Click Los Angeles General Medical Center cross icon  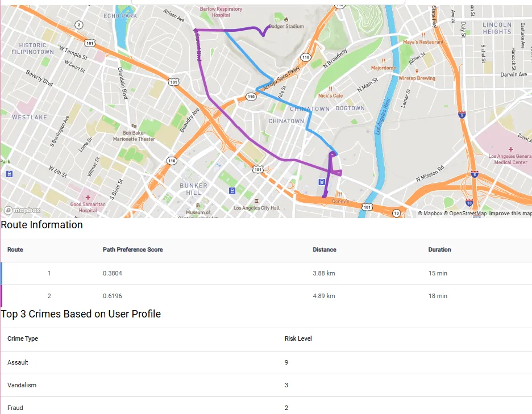coord(510,149)
